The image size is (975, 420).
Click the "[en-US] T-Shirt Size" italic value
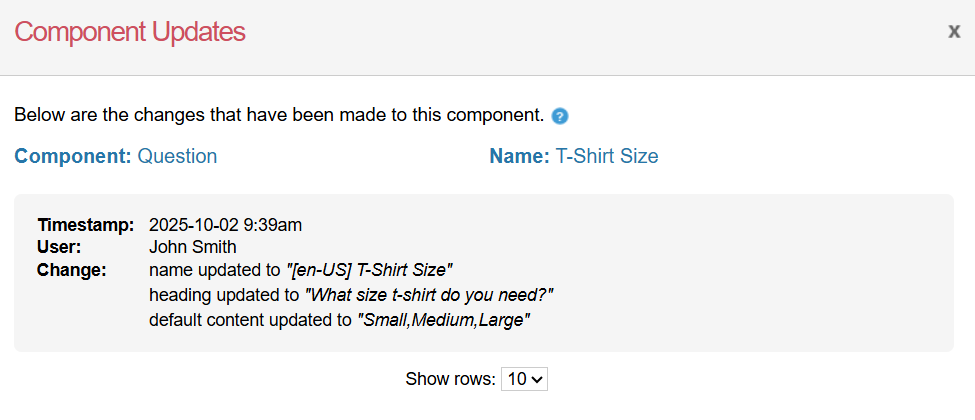click(x=370, y=270)
